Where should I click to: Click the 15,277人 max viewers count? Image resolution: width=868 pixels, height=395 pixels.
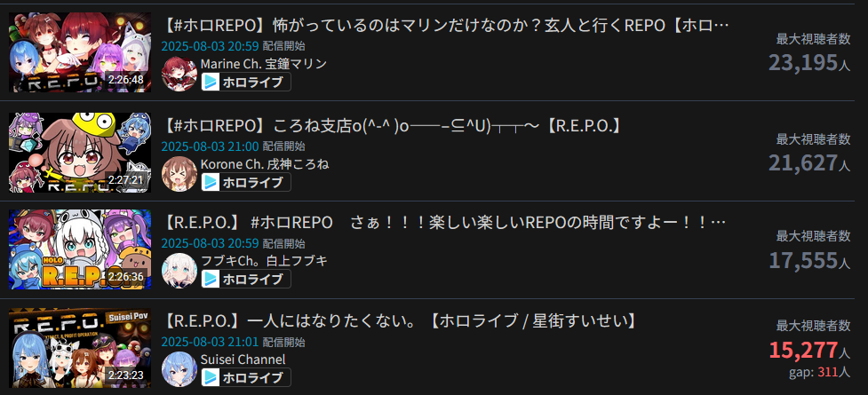[x=809, y=350]
